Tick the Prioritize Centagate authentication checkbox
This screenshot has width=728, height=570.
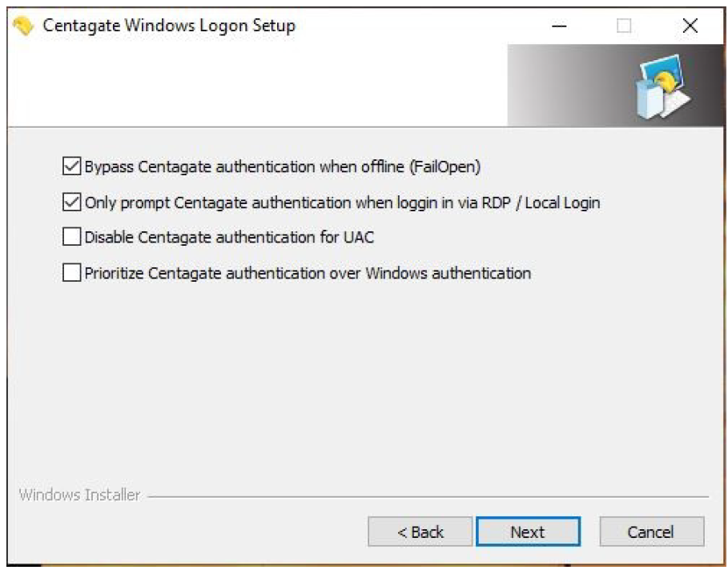(x=71, y=272)
